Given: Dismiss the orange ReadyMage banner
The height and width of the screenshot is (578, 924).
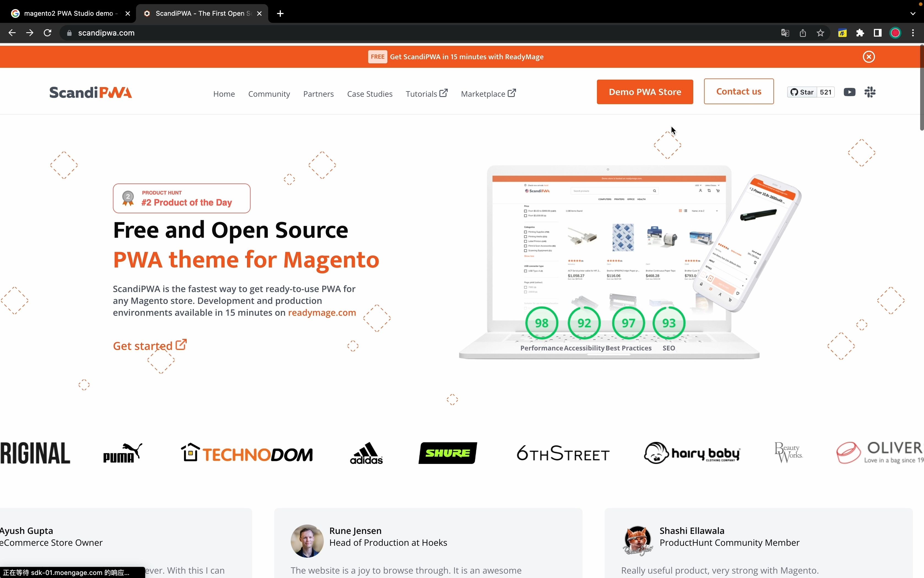Looking at the screenshot, I should pos(869,56).
